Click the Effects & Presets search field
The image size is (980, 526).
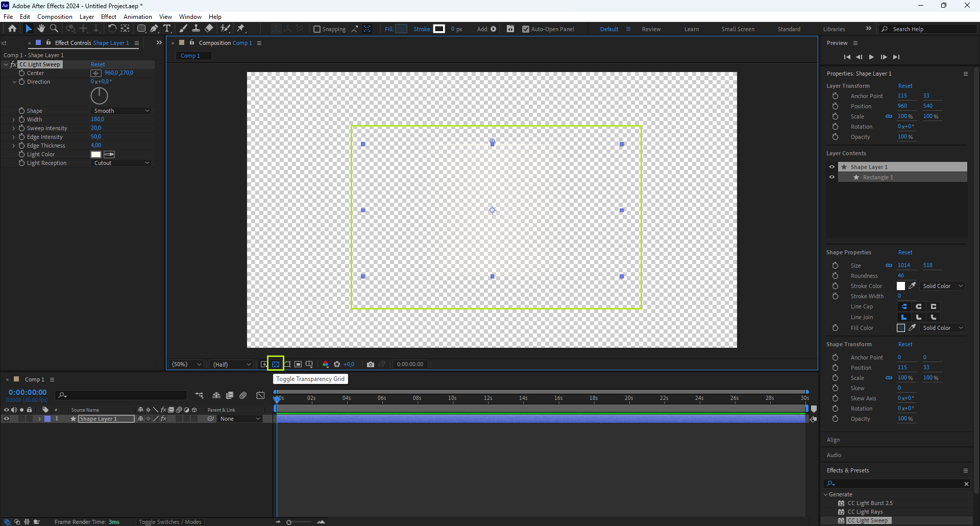pos(898,484)
